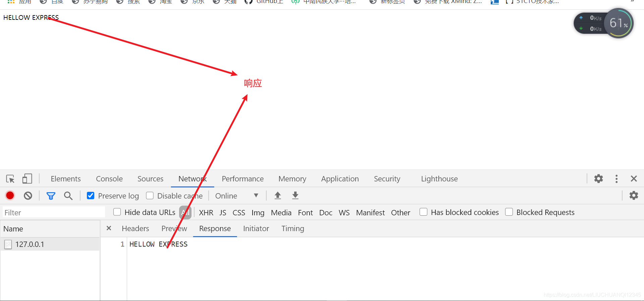644x301 pixels.
Task: Filter requests by WS type
Action: (x=344, y=213)
